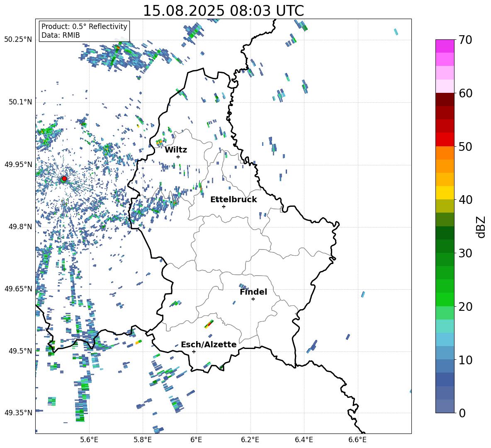
Task: Click the 50 tick label on colorbar
Action: click(x=465, y=146)
